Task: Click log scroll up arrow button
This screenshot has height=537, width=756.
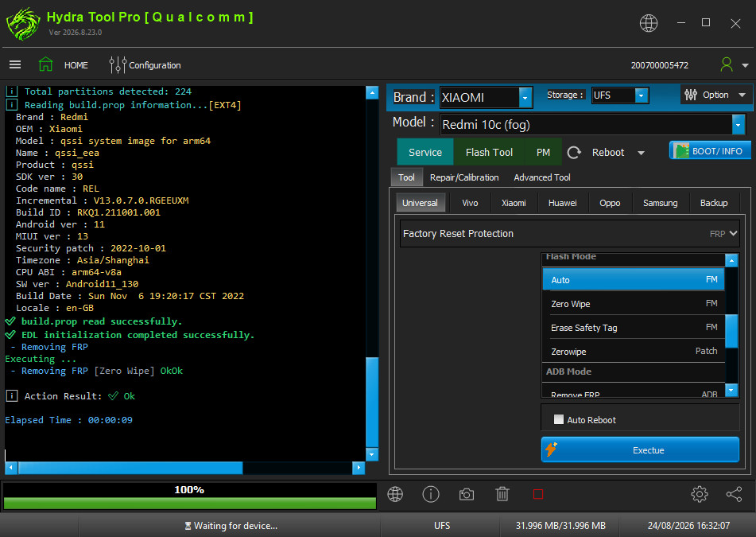Action: pos(372,92)
